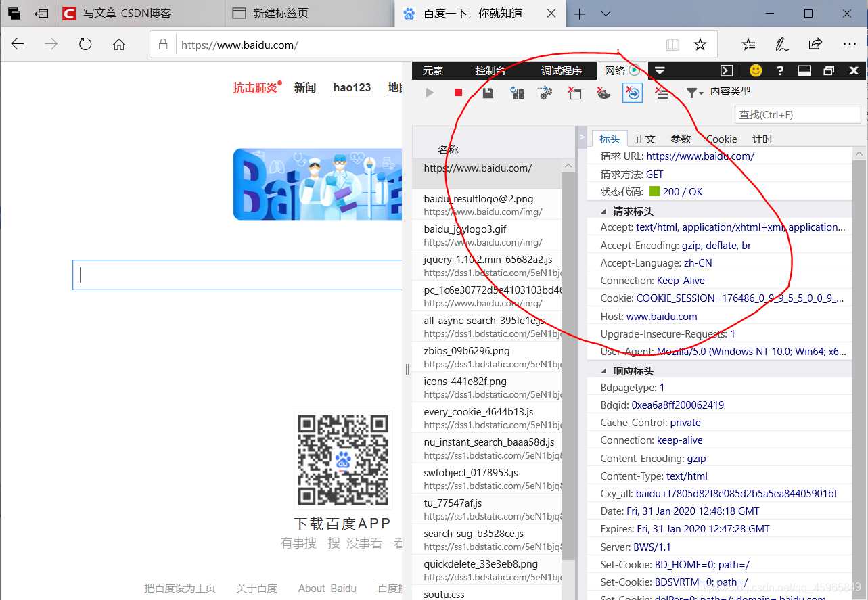868x600 pixels.
Task: Select the https://www.baidu.com/ request row
Action: point(487,173)
